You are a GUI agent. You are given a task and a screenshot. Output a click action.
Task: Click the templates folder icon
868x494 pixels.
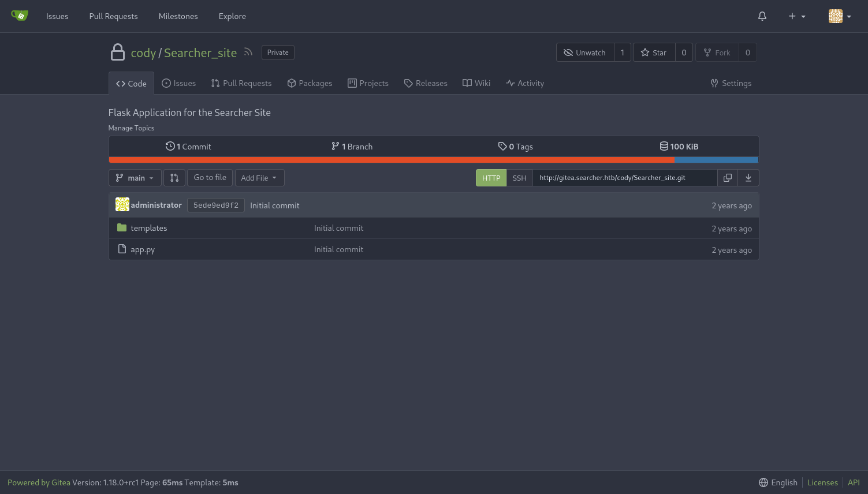click(122, 227)
